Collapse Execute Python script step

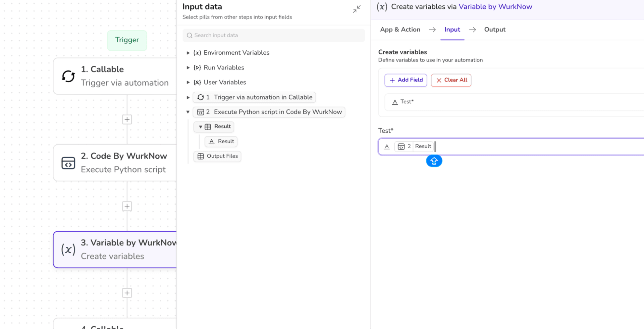pos(188,112)
